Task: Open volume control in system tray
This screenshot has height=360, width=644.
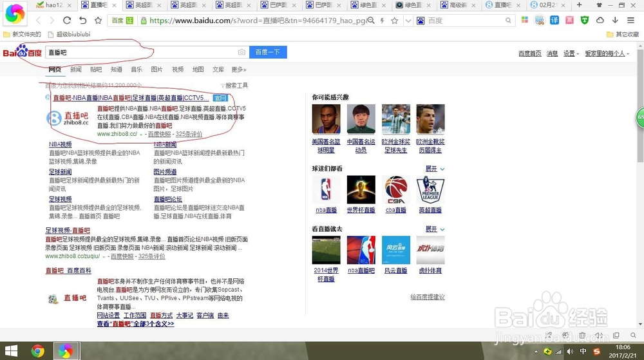Action: [x=570, y=352]
